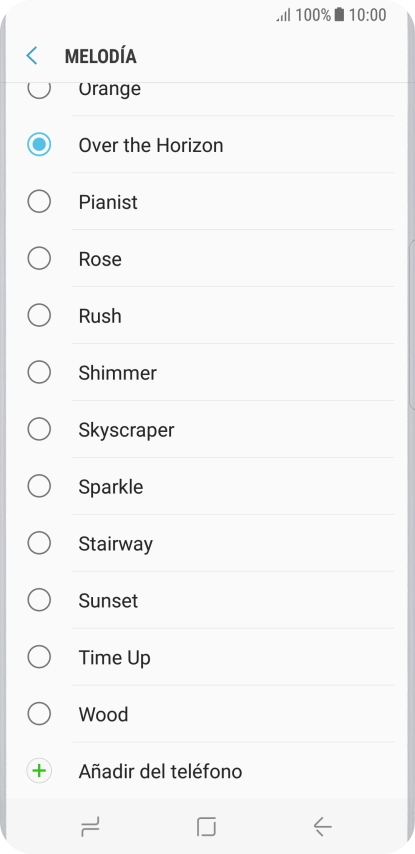Go back using the header arrow
Screen dimensions: 415x854
coord(32,56)
